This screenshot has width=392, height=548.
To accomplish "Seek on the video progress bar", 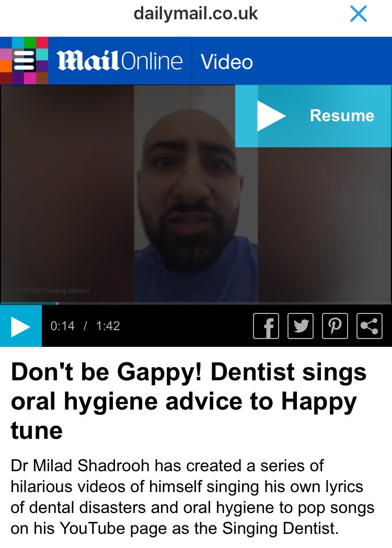I will tap(196, 304).
